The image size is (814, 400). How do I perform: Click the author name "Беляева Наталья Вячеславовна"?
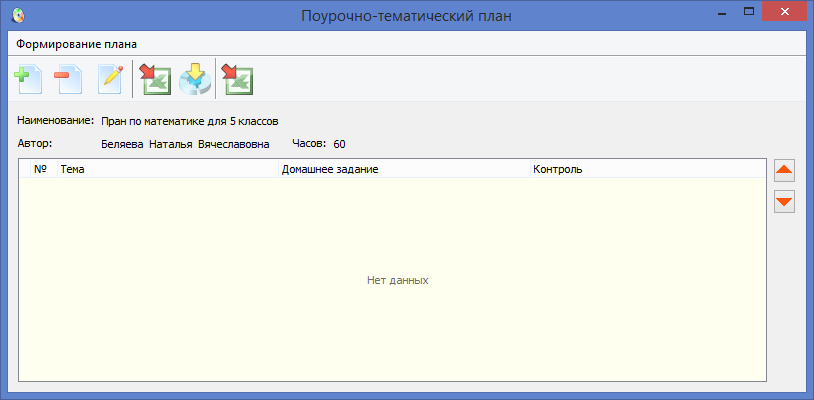(x=185, y=144)
